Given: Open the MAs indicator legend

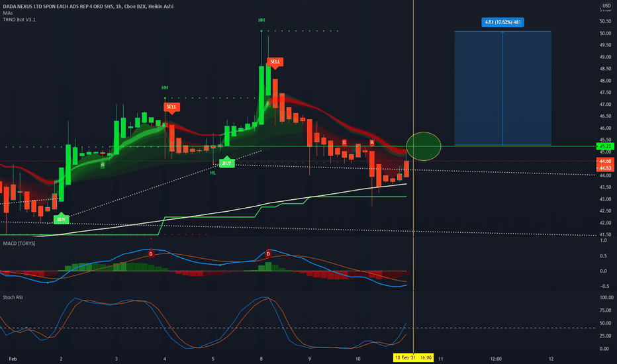Looking at the screenshot, I should pyautogui.click(x=7, y=13).
